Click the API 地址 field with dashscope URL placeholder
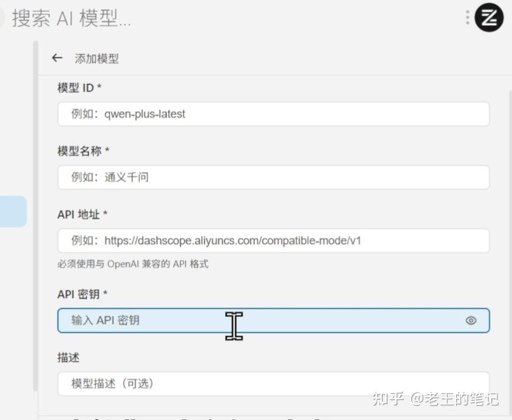Image resolution: width=512 pixels, height=420 pixels. tap(274, 240)
